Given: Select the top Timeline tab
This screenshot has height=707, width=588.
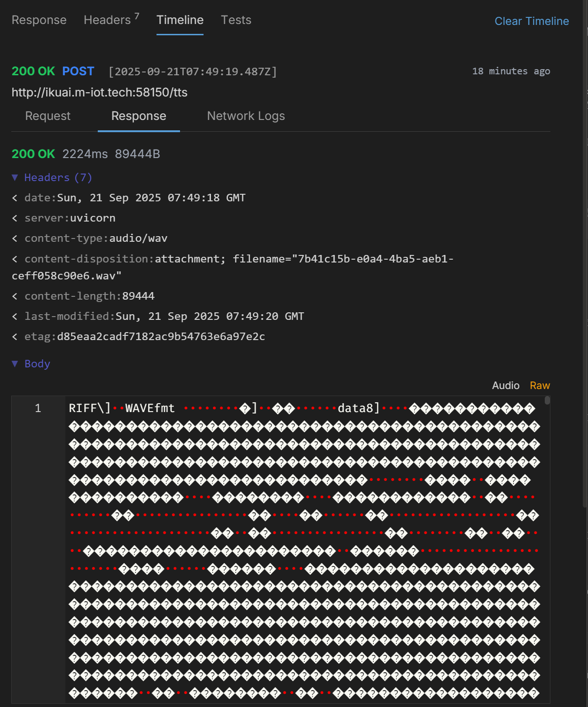Looking at the screenshot, I should point(180,20).
